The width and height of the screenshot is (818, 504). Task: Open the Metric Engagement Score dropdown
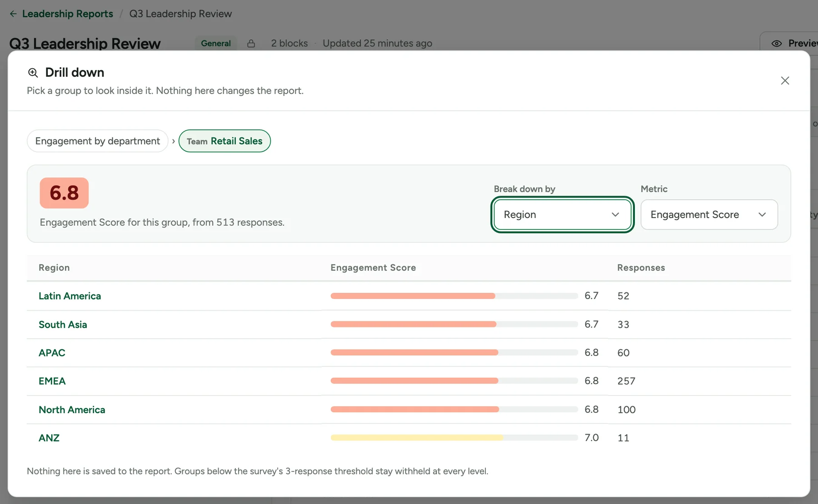709,215
